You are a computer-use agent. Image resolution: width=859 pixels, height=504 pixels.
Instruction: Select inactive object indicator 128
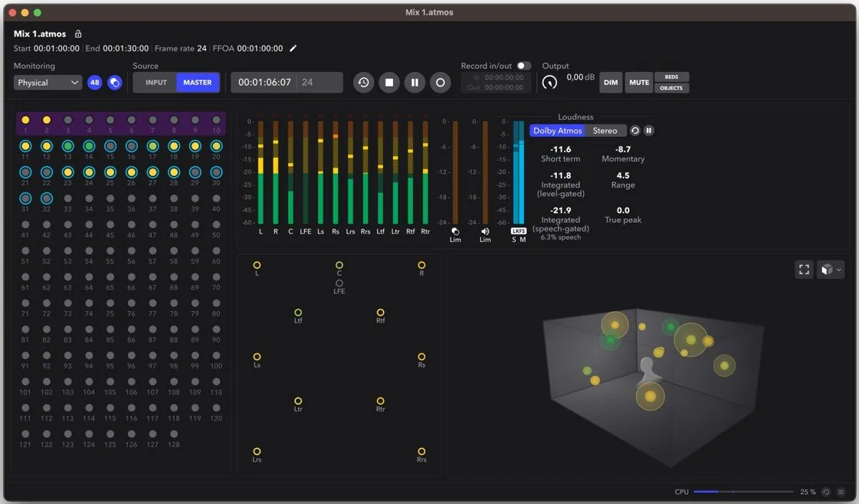(174, 434)
